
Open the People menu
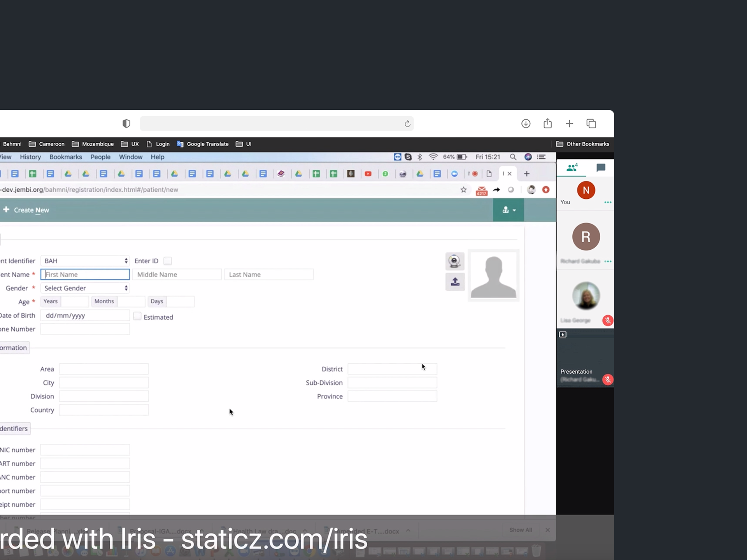click(x=100, y=157)
